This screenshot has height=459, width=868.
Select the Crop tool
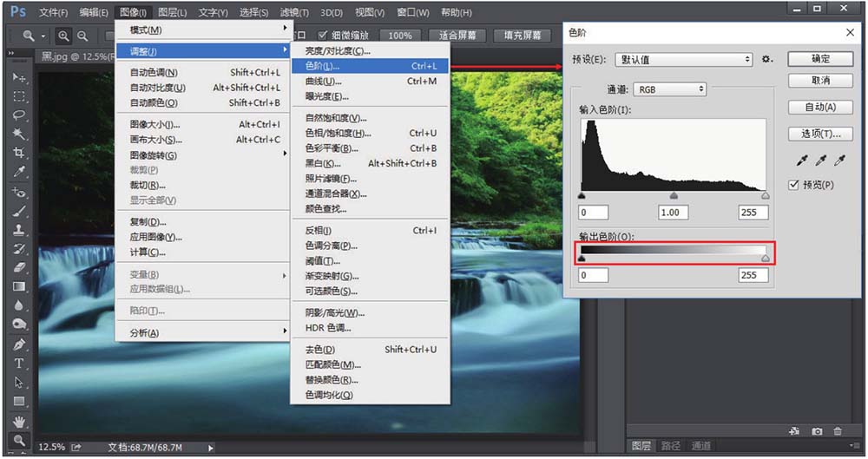19,153
